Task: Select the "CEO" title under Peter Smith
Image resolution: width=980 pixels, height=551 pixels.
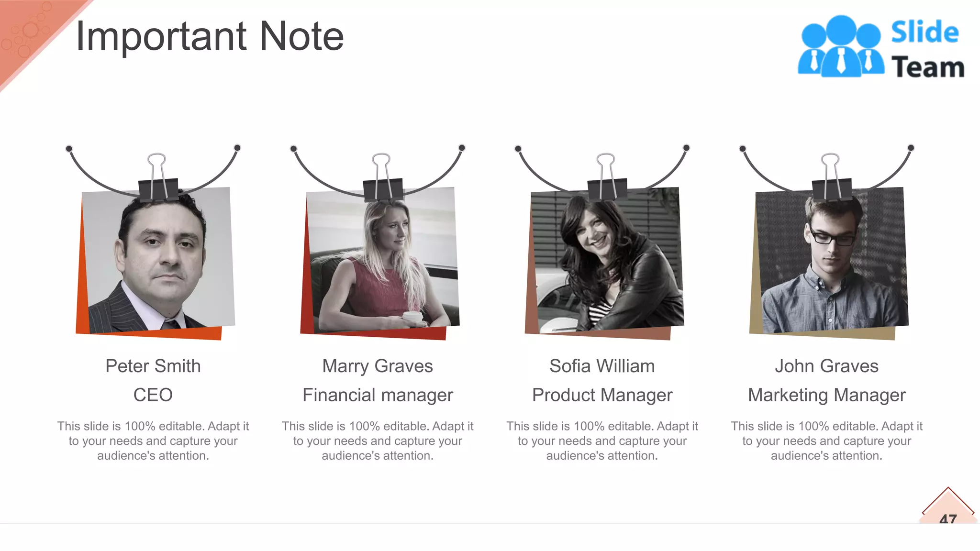Action: 153,395
